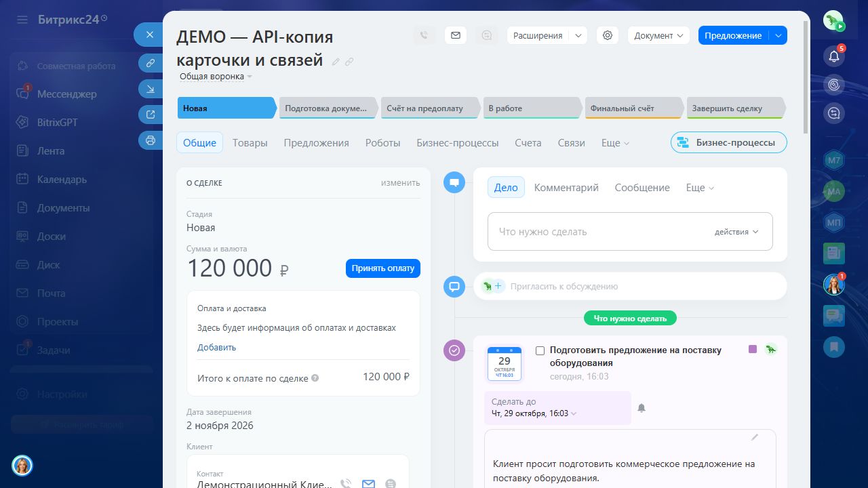Open the Общая воронка pipeline selector
Screen dimensions: 868x488
click(216, 77)
